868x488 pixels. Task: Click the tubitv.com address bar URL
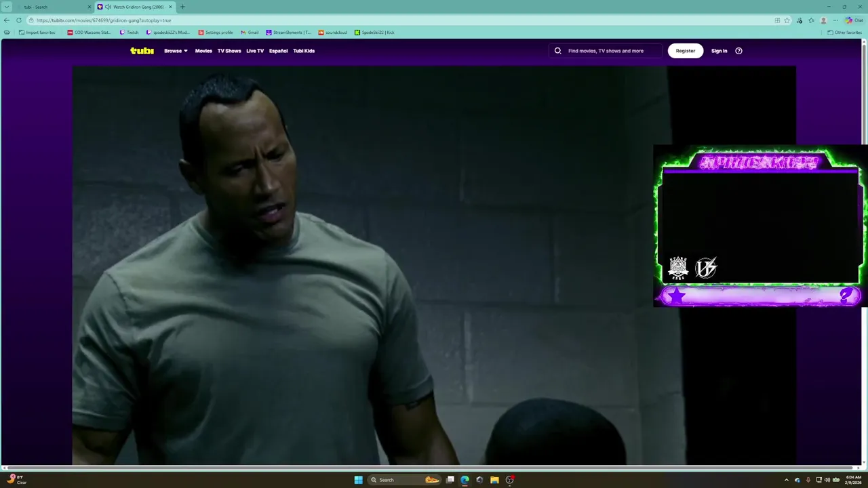[104, 20]
